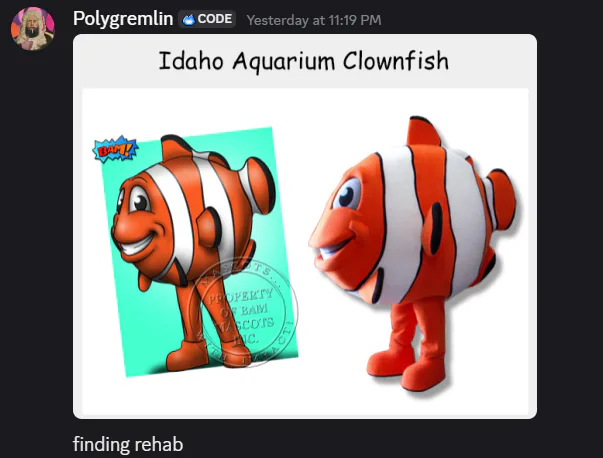This screenshot has height=458, width=603.
Task: Click the mascot costume's orange feet
Action: [407, 367]
